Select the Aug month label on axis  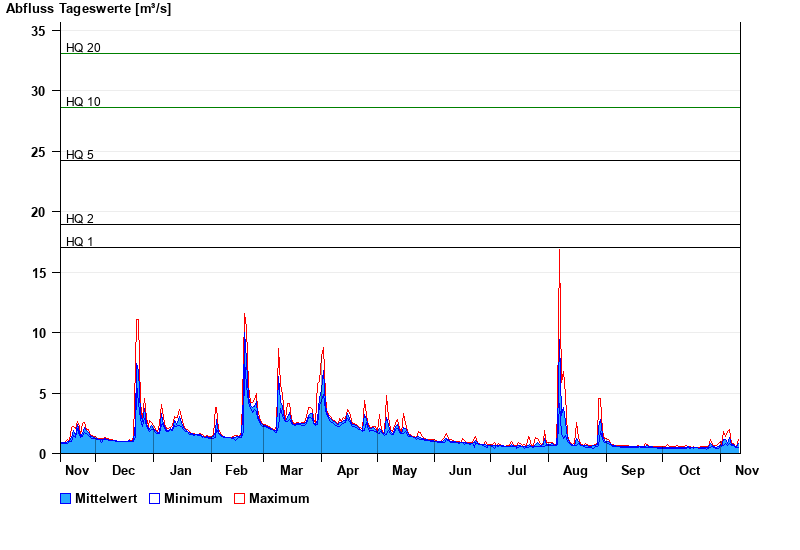point(576,470)
